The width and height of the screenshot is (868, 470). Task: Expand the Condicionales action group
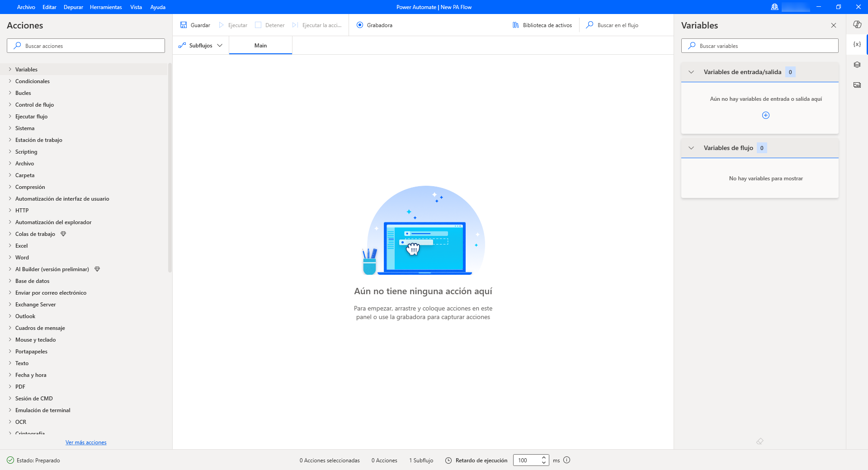[10, 81]
